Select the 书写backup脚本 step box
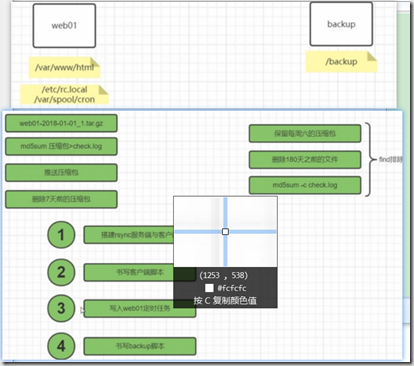Image resolution: width=414 pixels, height=366 pixels. 139,346
